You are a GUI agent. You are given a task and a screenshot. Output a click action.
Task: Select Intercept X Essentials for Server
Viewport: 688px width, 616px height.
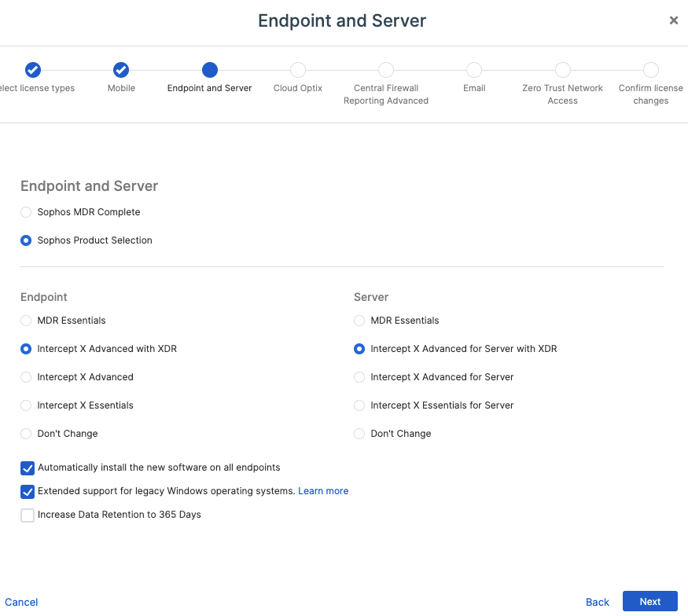(359, 405)
